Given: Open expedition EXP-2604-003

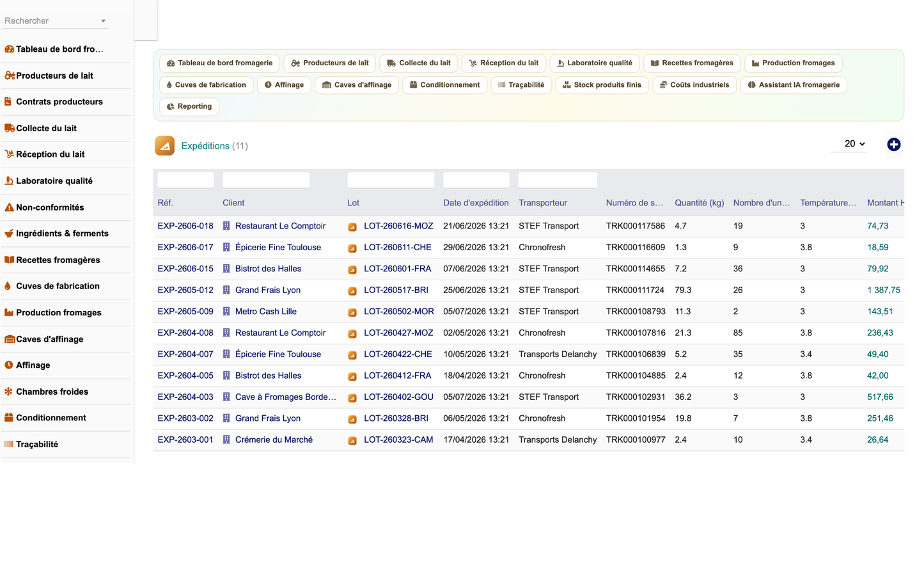Looking at the screenshot, I should [x=185, y=397].
